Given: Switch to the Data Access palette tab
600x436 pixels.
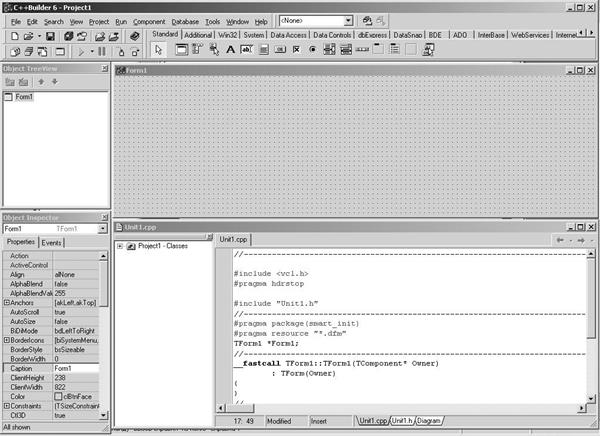Looking at the screenshot, I should click(289, 34).
